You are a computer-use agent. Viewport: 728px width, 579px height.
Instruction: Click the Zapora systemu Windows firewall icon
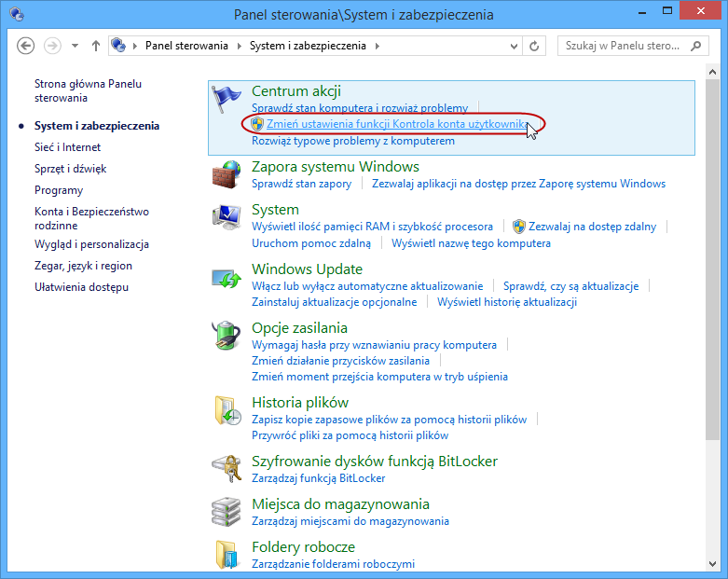(227, 174)
